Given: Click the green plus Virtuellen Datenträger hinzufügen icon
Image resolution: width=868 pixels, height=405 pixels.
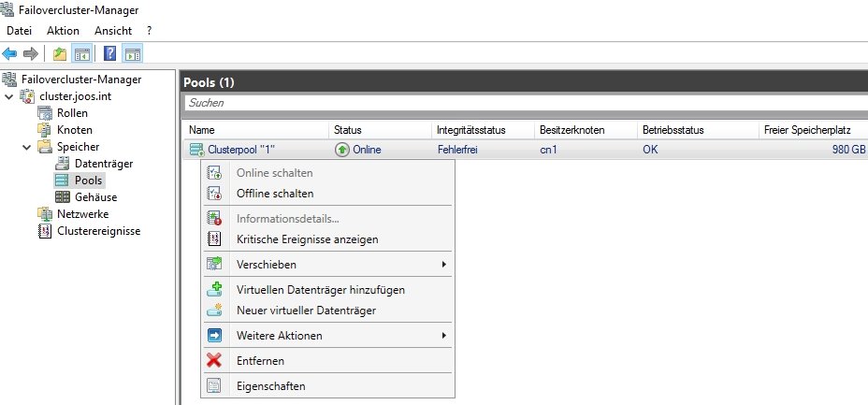Looking at the screenshot, I should [214, 290].
